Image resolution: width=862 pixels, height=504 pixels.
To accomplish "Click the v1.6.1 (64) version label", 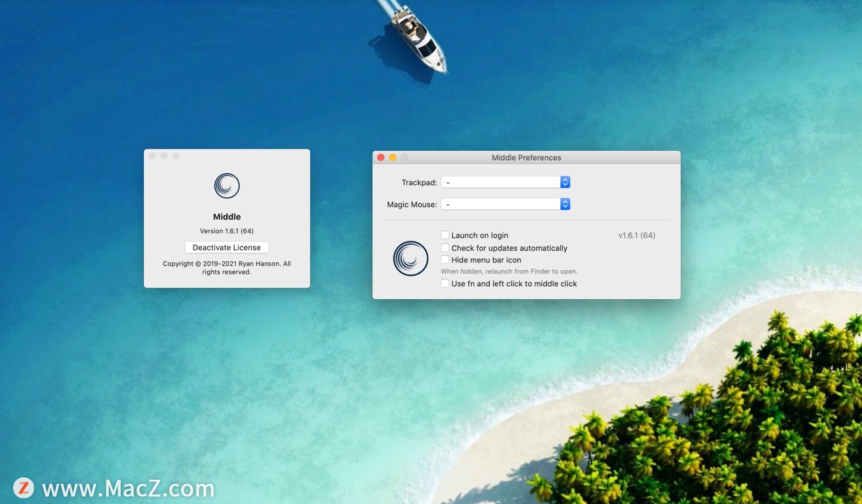I will click(x=637, y=236).
